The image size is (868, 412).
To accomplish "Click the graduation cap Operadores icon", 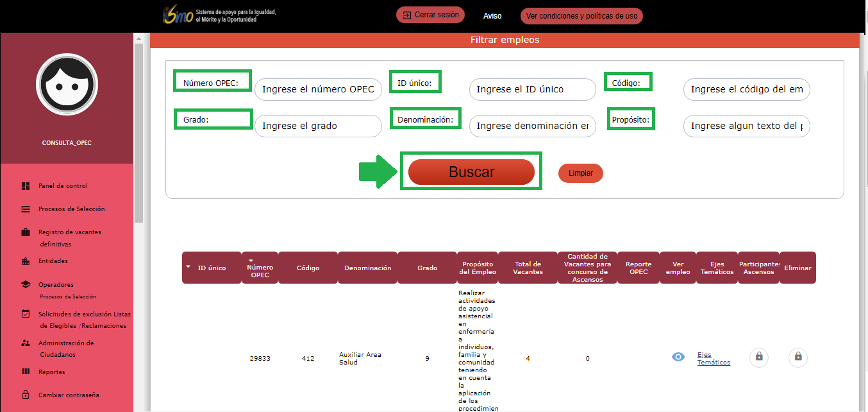I will pos(26,284).
